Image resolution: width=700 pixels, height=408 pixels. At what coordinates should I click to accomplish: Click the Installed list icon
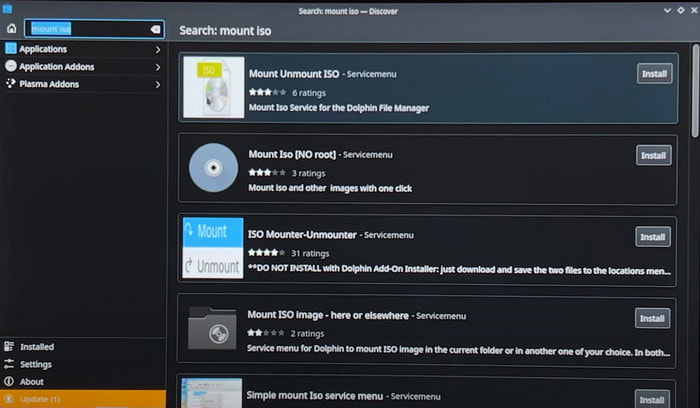pos(9,346)
